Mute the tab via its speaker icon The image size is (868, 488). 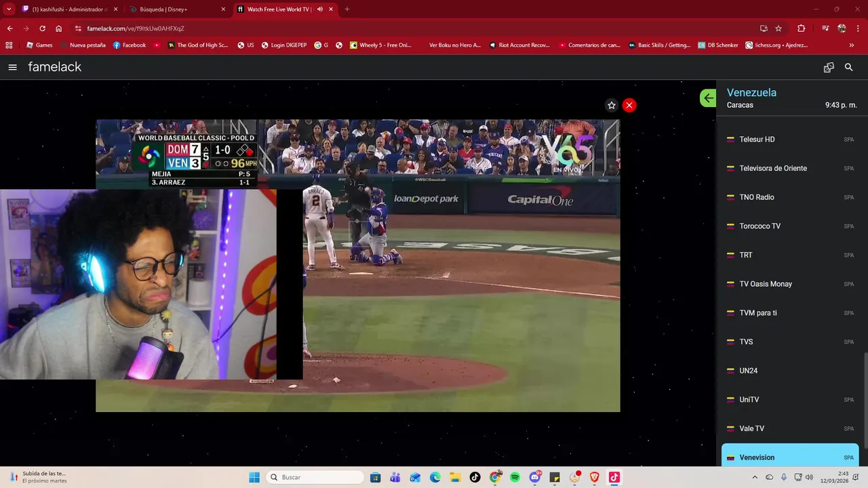[x=320, y=9]
